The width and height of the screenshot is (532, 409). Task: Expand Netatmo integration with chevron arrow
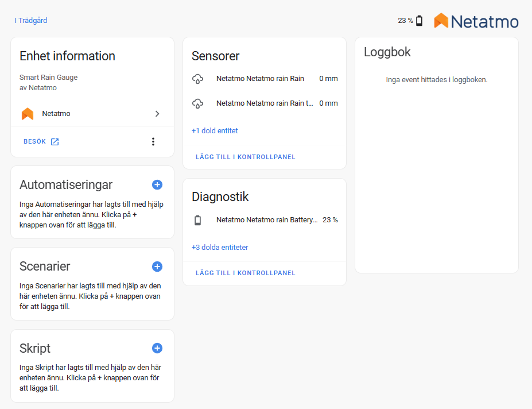(x=157, y=114)
